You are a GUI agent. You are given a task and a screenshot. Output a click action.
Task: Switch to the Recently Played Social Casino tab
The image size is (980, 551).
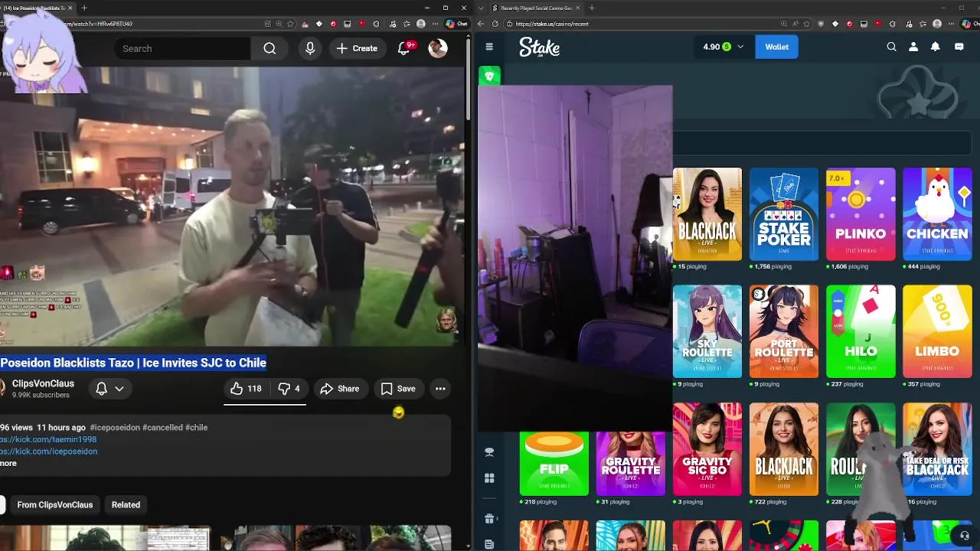coord(536,8)
